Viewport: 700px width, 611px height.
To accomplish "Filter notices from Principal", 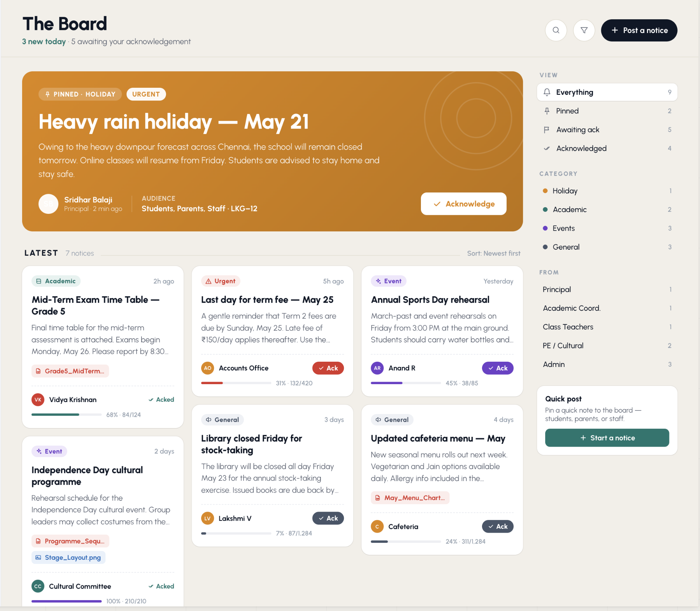I will 607,289.
